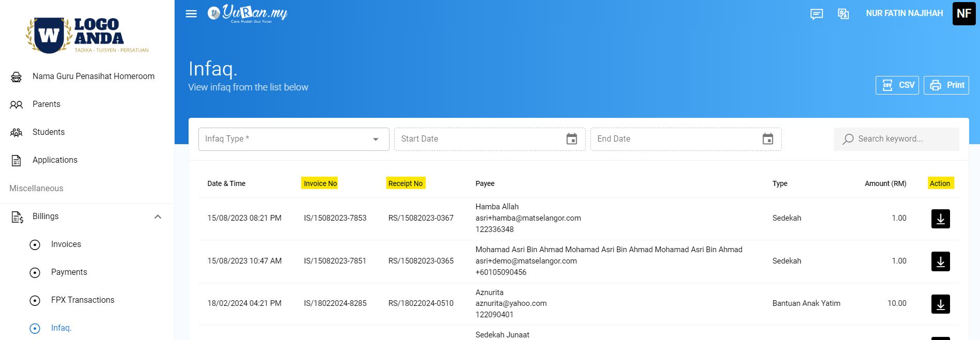Select invoice IS/18022024-8285

335,303
